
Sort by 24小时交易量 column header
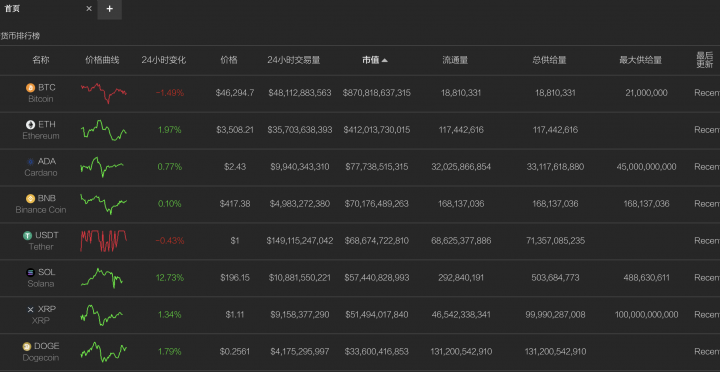[294, 60]
